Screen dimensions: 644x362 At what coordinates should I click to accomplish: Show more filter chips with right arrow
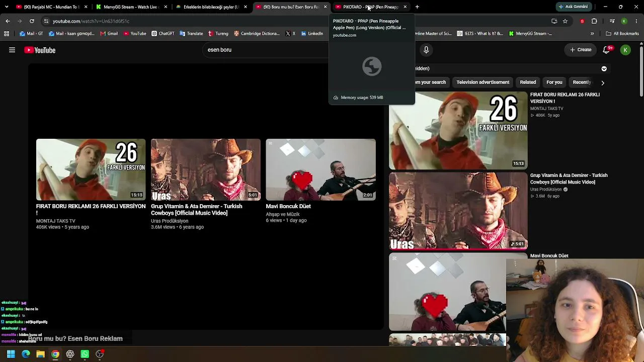602,82
